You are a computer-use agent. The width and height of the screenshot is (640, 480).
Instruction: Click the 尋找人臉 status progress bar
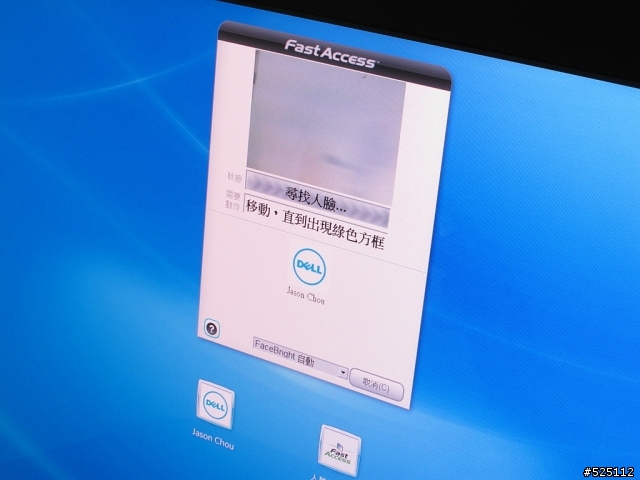click(x=317, y=199)
